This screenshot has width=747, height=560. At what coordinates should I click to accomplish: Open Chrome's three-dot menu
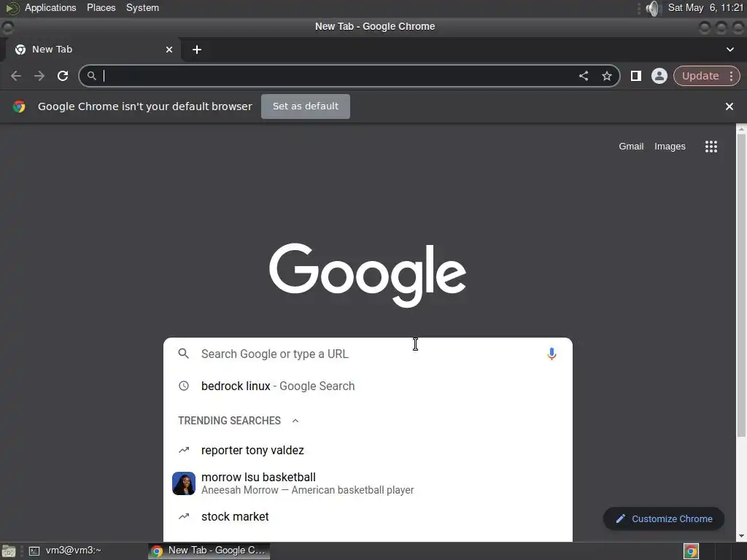pos(731,76)
